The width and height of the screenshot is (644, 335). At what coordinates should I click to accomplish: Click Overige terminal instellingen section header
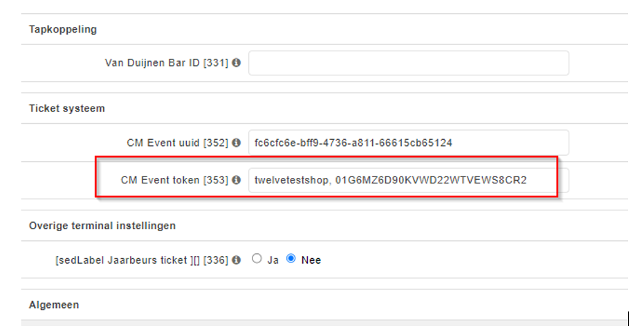(102, 226)
